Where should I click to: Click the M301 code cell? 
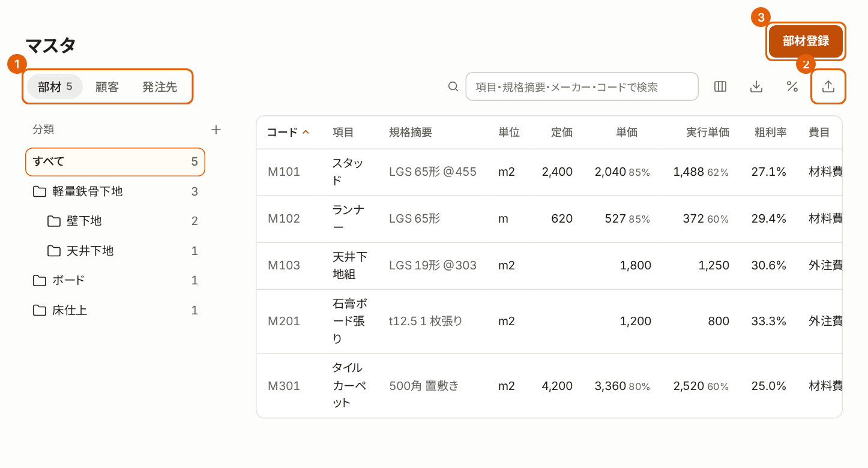(284, 386)
